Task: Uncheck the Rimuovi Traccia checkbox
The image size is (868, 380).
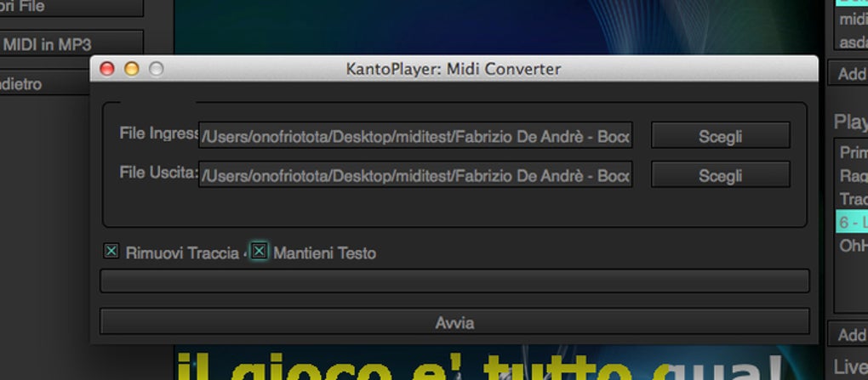Action: pos(111,251)
